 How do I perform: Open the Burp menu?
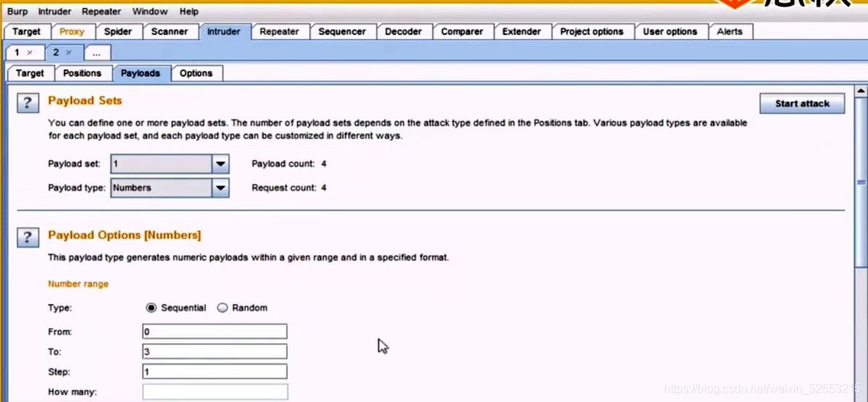point(17,11)
